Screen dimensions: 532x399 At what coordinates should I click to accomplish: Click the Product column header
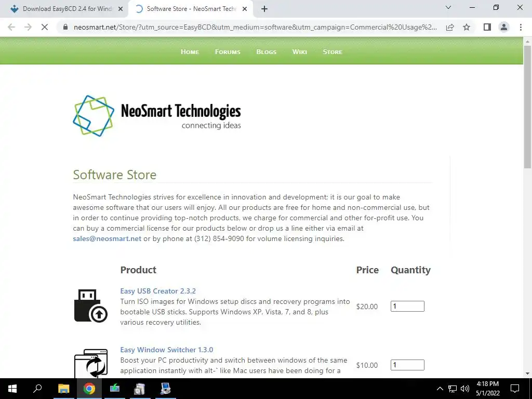click(x=138, y=270)
